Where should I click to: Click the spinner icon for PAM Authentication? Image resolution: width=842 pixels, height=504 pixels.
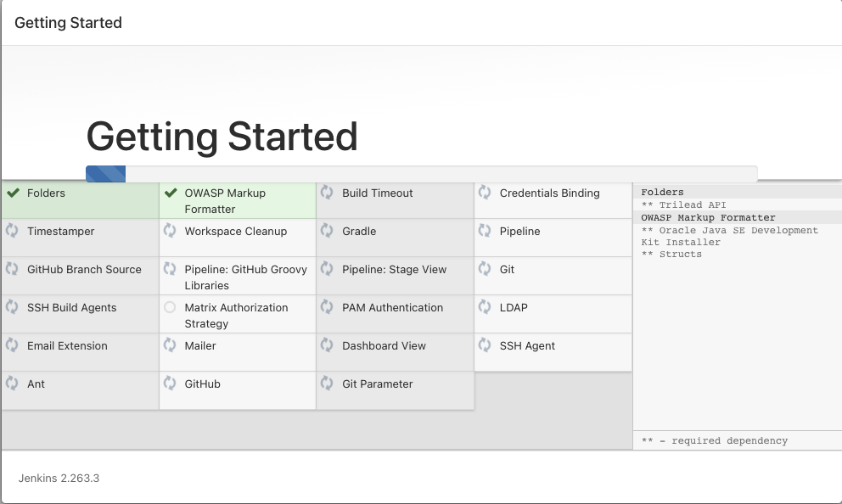[327, 306]
